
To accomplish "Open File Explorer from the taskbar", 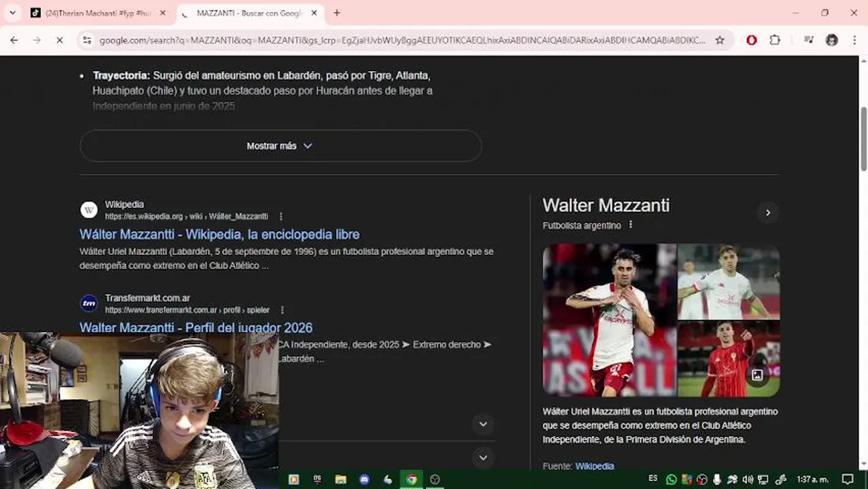I will pyautogui.click(x=341, y=479).
